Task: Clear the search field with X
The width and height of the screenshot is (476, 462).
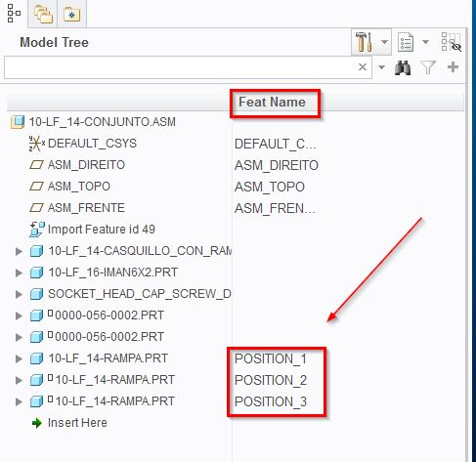Action: 363,67
